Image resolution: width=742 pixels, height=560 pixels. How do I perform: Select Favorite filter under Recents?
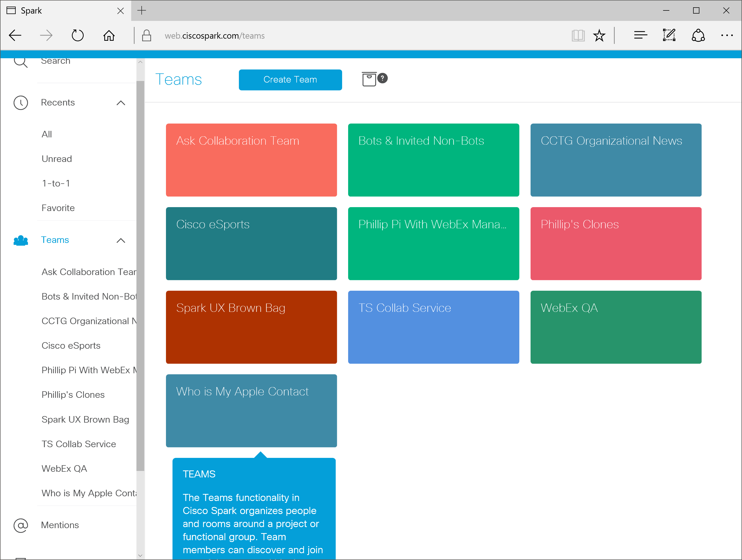[58, 208]
